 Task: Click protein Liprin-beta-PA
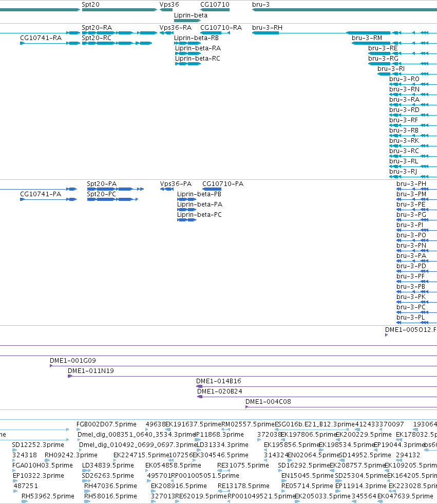[x=200, y=204]
